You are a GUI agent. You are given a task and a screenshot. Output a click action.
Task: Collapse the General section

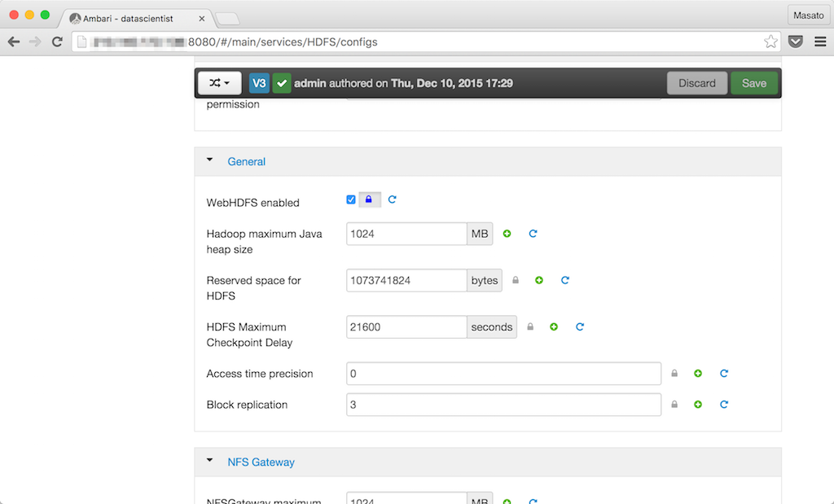tap(209, 160)
